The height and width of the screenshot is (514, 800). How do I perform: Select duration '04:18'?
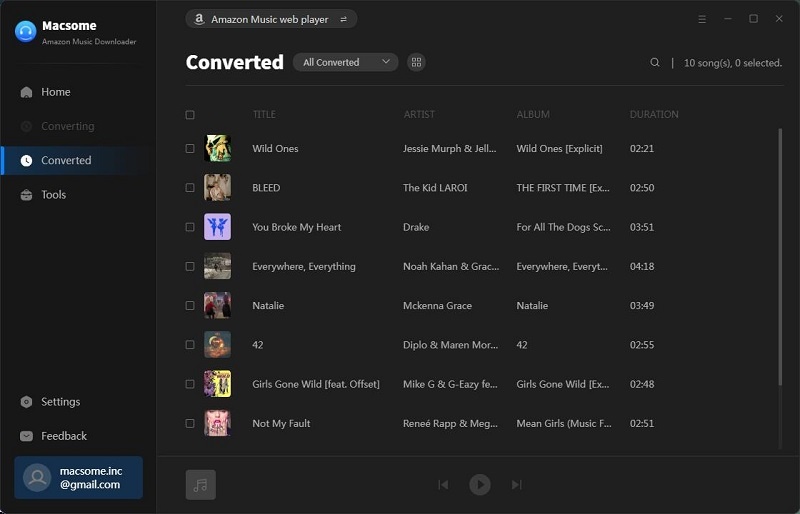pos(642,266)
